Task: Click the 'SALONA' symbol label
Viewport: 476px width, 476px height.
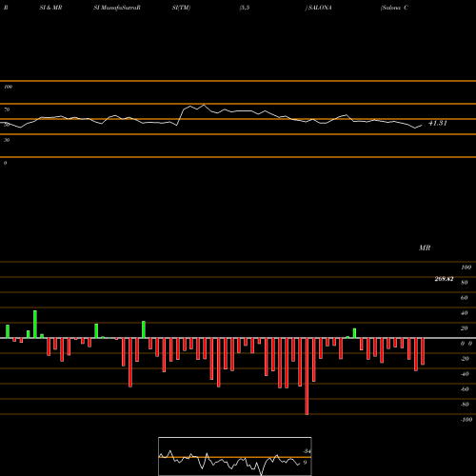Action: (x=319, y=8)
